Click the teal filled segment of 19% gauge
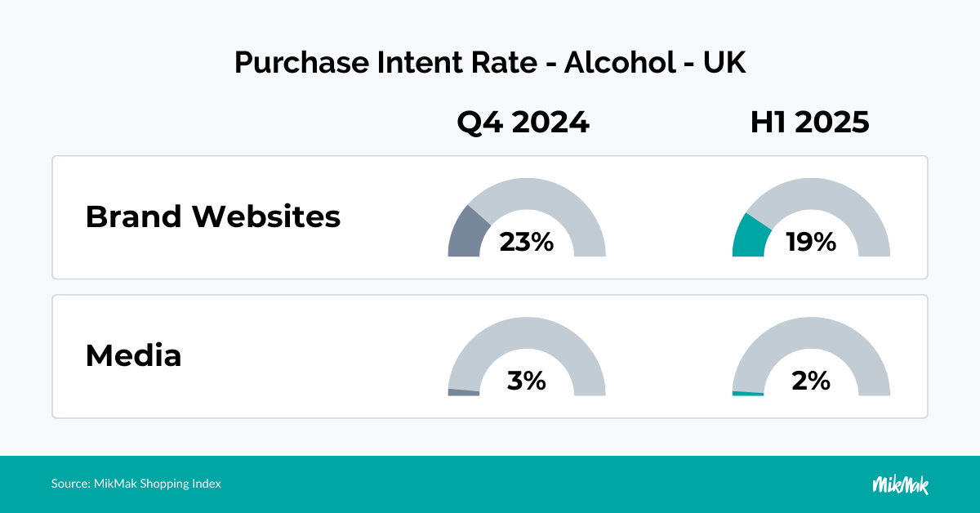This screenshot has width=980, height=513. pyautogui.click(x=750, y=239)
